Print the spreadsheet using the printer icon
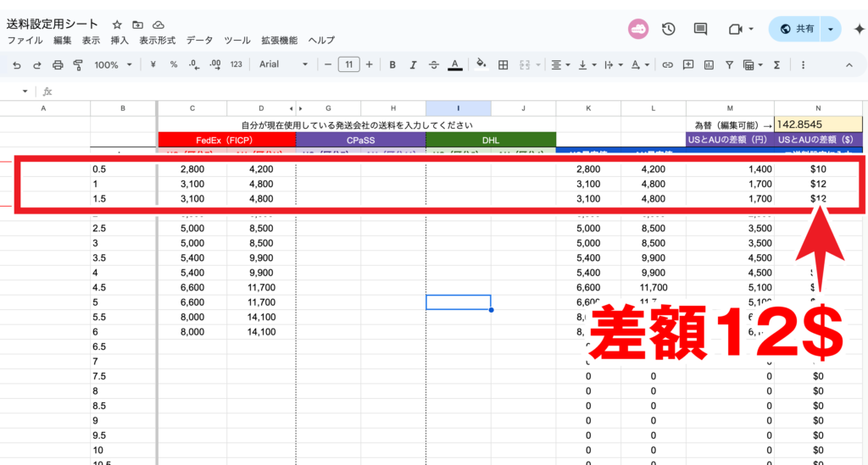This screenshot has width=868, height=465. (x=58, y=64)
